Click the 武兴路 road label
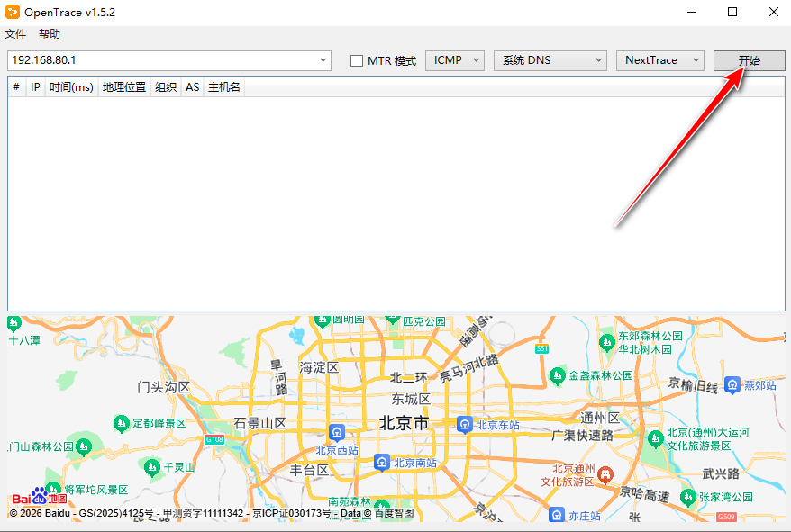Viewport: 791px width, 532px height. (721, 473)
